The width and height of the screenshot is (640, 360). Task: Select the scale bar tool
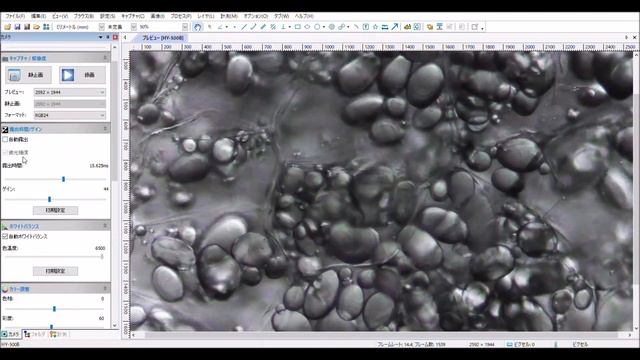click(x=385, y=27)
